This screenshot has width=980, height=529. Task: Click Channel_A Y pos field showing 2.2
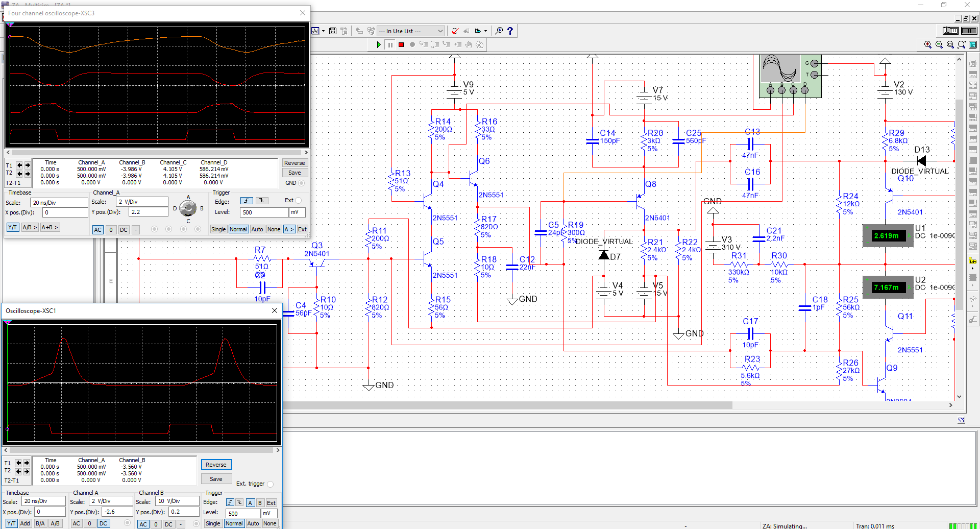click(x=149, y=212)
